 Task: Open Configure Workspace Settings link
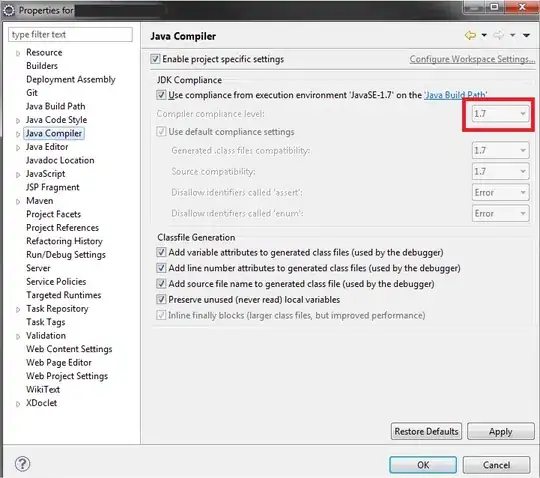coord(472,59)
